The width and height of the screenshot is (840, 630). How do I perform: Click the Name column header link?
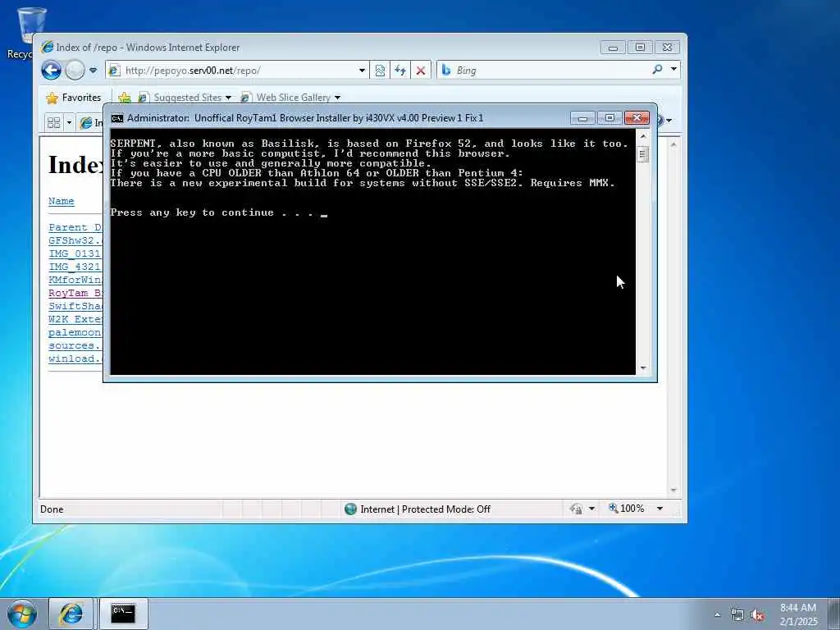61,201
